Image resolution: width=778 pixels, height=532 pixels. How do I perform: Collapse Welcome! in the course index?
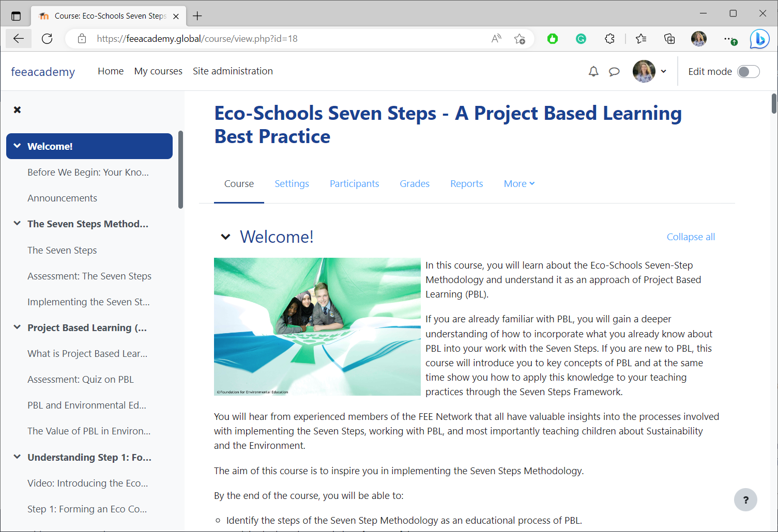click(x=17, y=146)
